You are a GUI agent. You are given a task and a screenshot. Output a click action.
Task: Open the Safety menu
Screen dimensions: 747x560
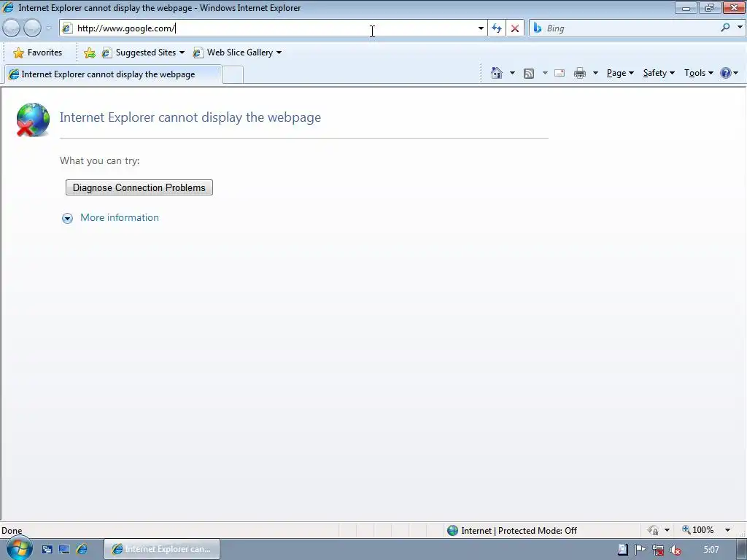659,73
